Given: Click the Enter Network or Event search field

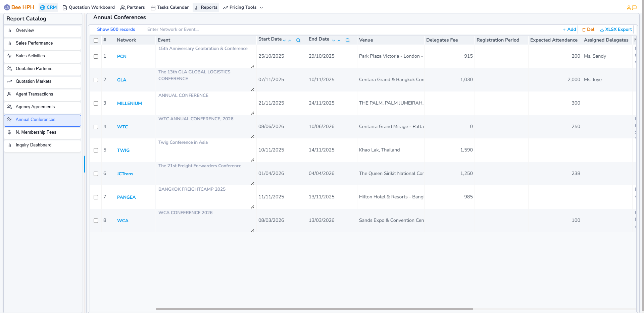Looking at the screenshot, I should point(197,29).
